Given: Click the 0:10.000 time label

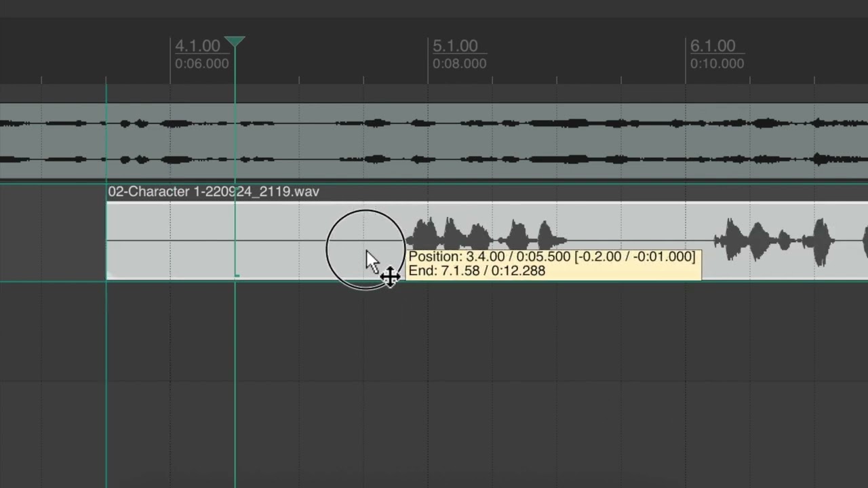Looking at the screenshot, I should click(x=717, y=64).
